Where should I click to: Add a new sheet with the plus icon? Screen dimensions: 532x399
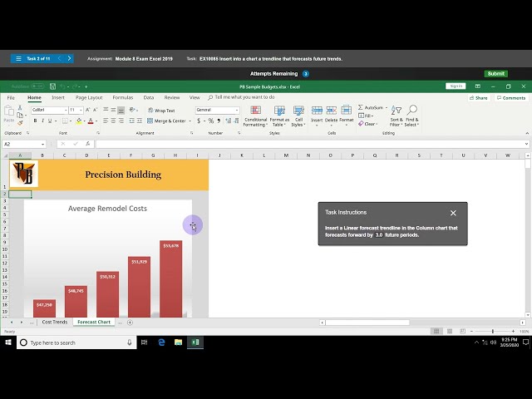click(130, 323)
